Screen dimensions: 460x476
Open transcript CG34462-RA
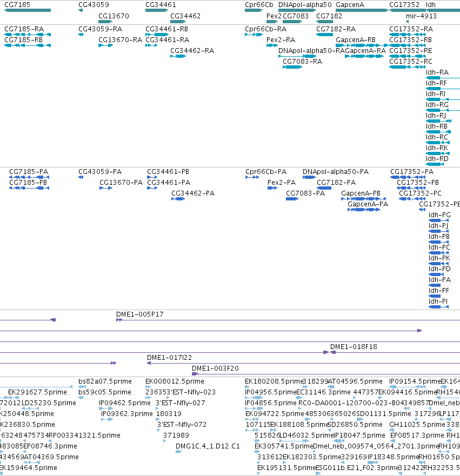pos(192,51)
